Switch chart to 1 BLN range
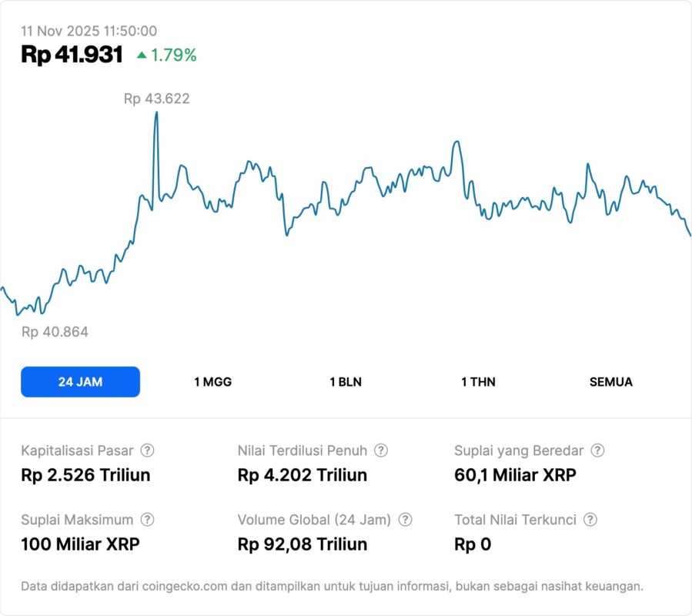This screenshot has height=616, width=692. tap(346, 382)
